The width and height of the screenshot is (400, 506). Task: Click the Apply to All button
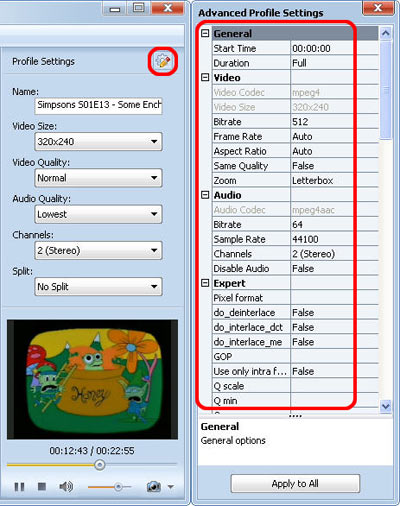click(295, 483)
